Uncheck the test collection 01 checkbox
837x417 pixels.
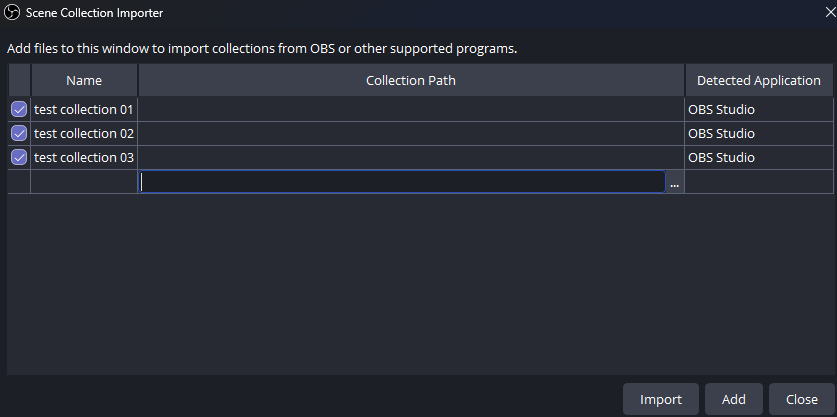19,109
